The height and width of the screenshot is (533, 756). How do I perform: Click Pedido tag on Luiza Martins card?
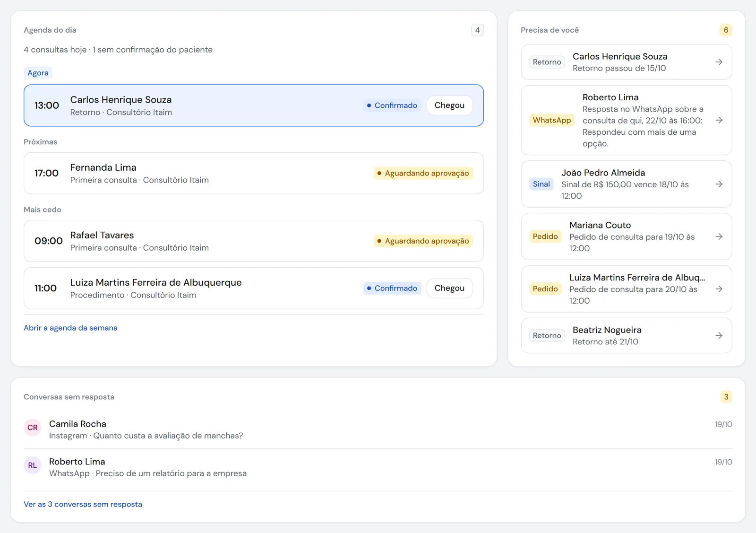tap(545, 289)
